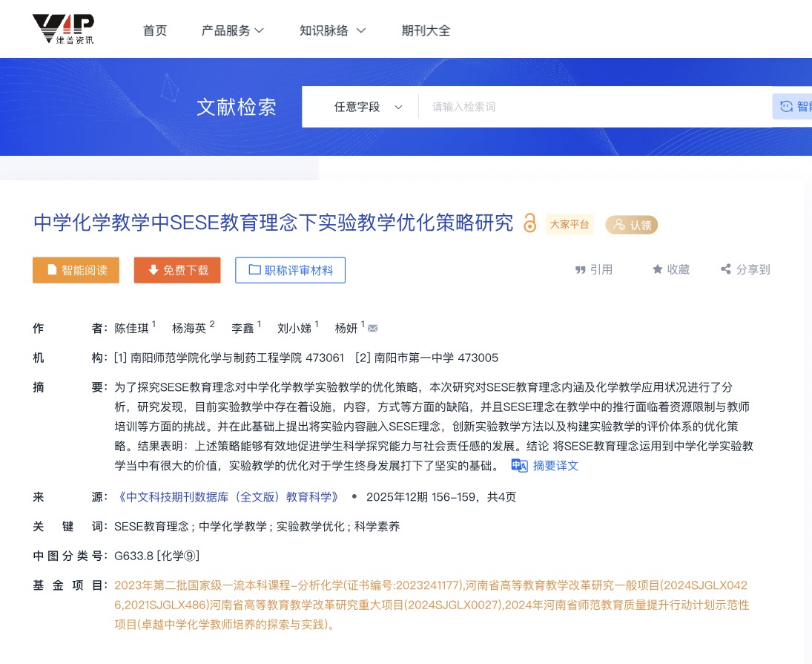Open the 分享到 share icon

(726, 270)
